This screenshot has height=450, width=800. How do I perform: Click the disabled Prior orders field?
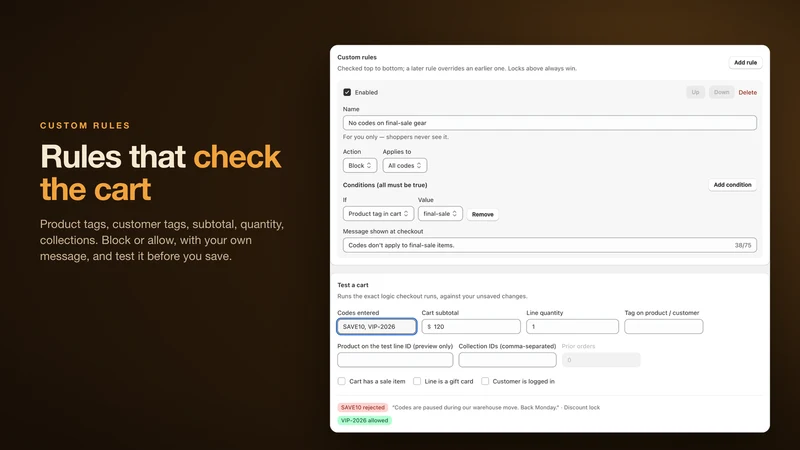[x=601, y=360]
